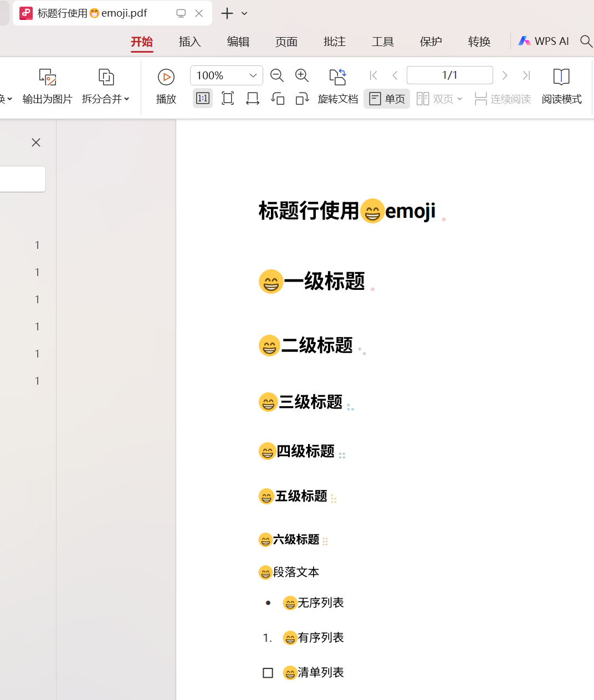
Task: Open 阅读模式 reading mode
Action: tap(561, 86)
